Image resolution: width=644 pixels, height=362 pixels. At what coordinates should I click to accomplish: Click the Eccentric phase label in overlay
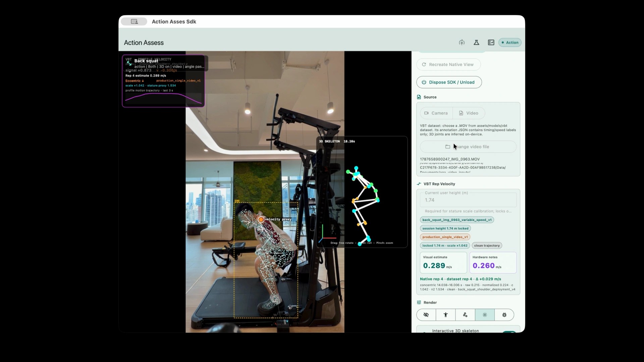(x=135, y=81)
